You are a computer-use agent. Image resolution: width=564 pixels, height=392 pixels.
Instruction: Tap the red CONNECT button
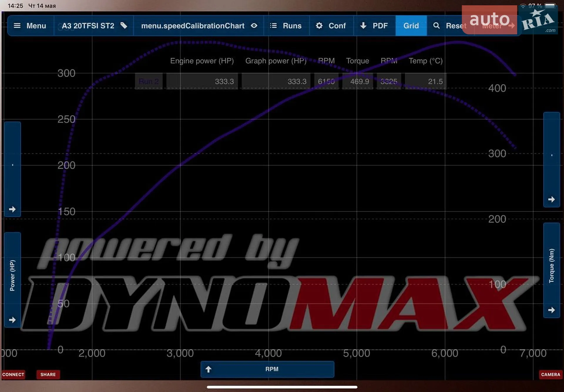coord(13,374)
